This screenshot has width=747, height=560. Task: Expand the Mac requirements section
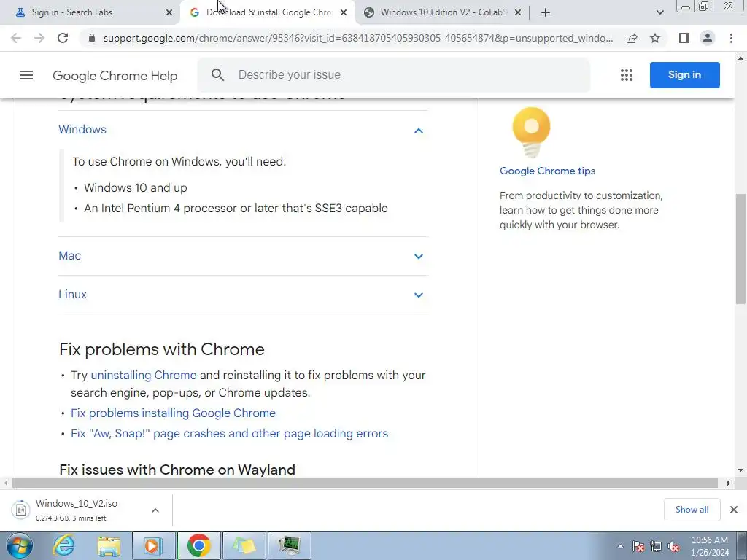point(419,256)
